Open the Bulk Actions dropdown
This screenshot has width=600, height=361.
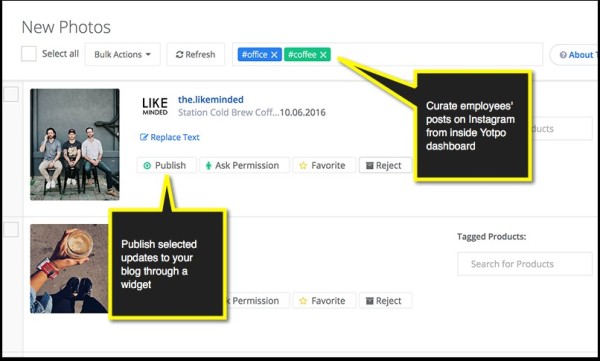pyautogui.click(x=122, y=54)
